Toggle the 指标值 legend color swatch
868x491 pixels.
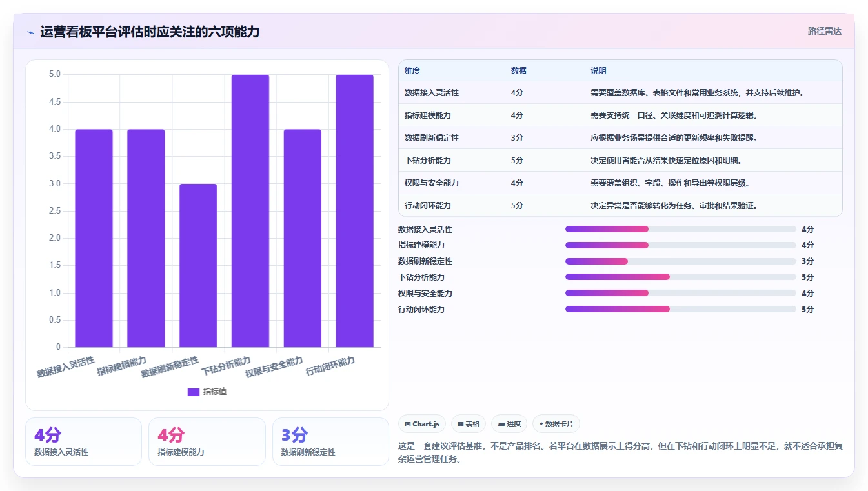coord(194,392)
